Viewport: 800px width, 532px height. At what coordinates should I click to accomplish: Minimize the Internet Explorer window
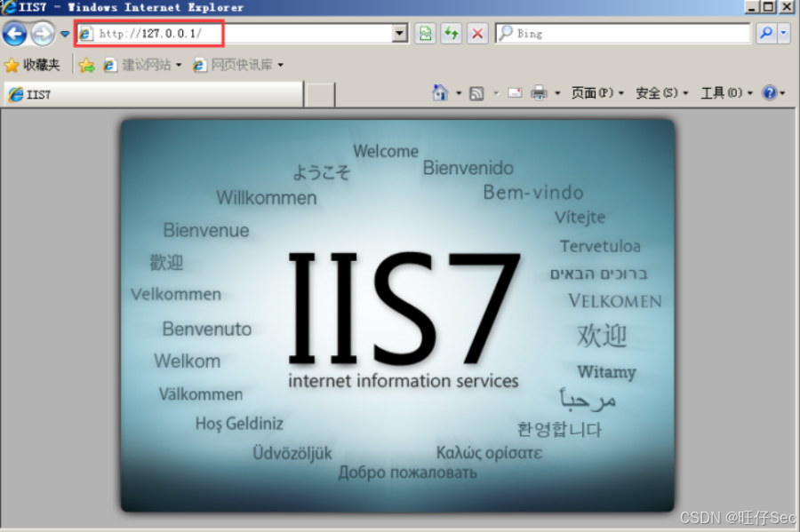point(751,6)
